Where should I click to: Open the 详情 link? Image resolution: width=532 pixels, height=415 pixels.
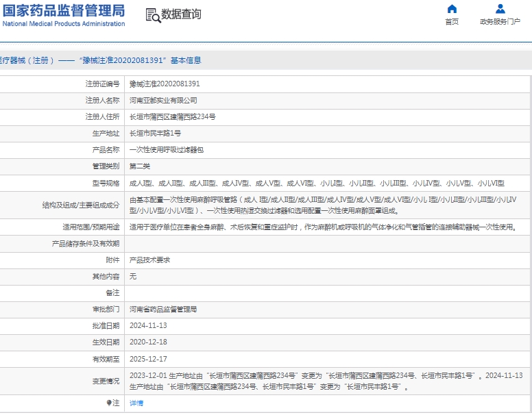pos(136,403)
